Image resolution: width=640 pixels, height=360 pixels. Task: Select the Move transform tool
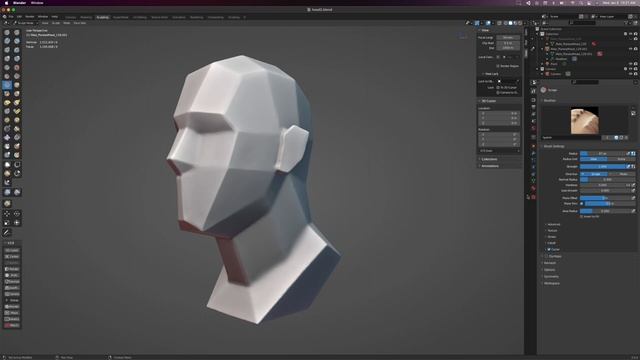[7, 213]
